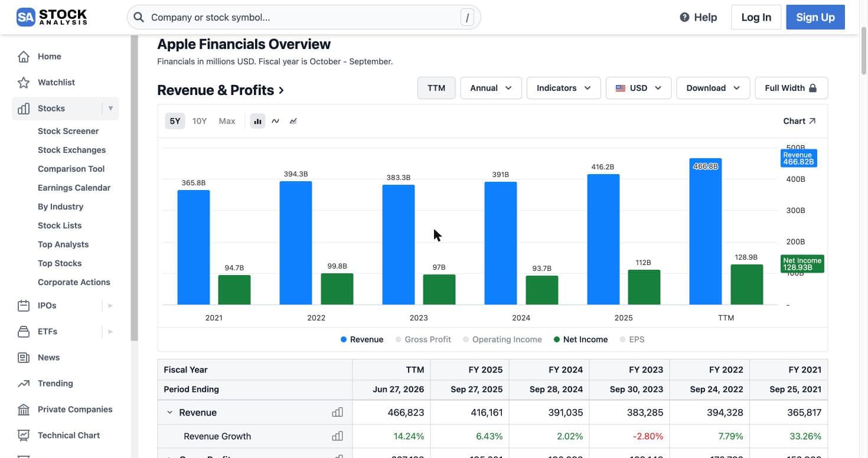Collapse the Revenue table row chevron

pos(169,413)
